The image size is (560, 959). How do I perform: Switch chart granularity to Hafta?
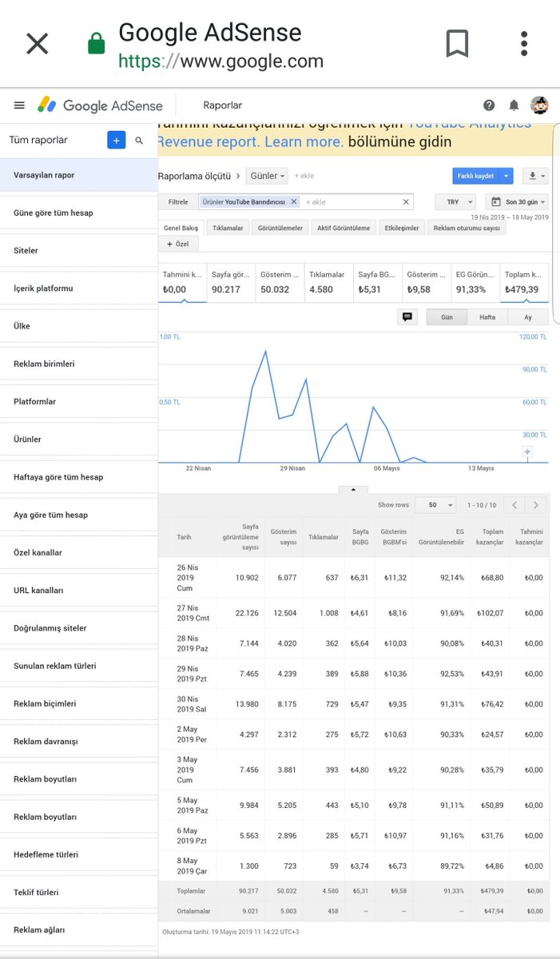coord(487,317)
